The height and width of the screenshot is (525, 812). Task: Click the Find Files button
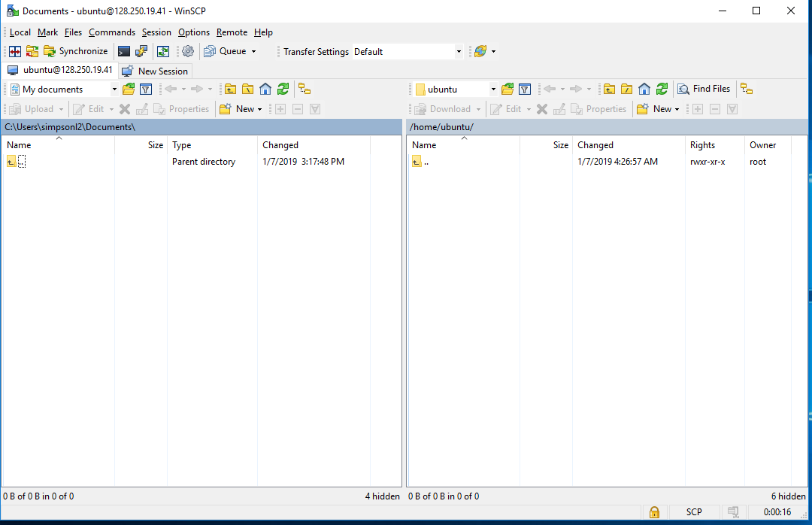[704, 89]
